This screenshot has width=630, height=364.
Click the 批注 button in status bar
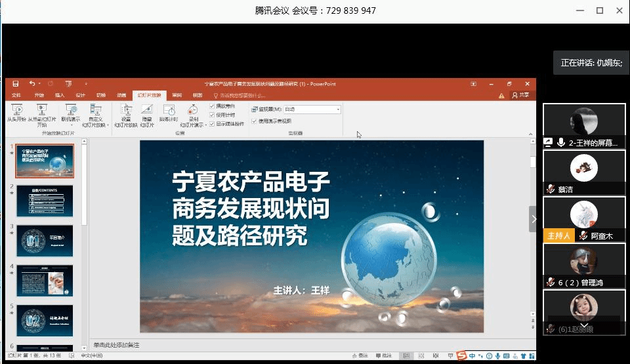[x=383, y=355]
